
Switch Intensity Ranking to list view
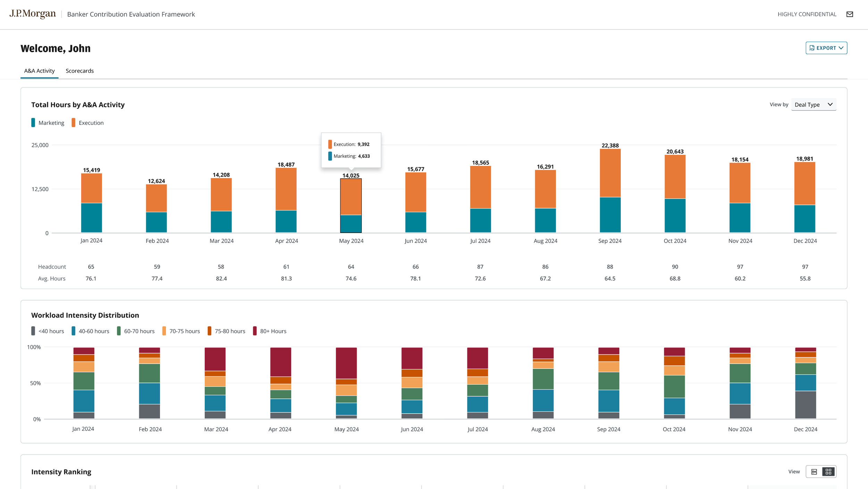814,472
